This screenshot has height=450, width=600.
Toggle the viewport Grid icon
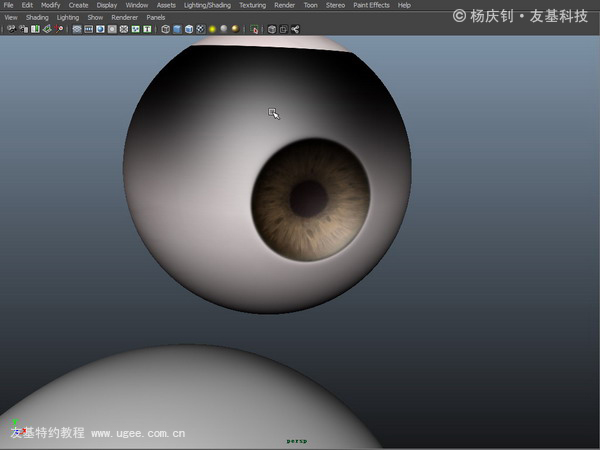pos(77,29)
